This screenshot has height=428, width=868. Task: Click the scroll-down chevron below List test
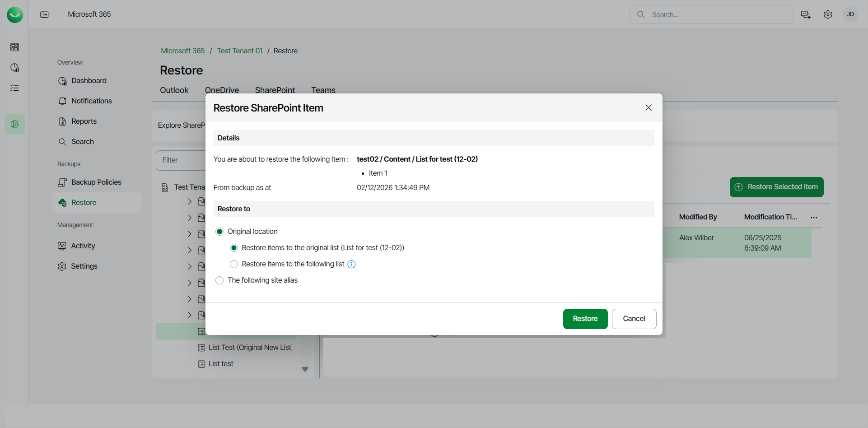click(305, 369)
